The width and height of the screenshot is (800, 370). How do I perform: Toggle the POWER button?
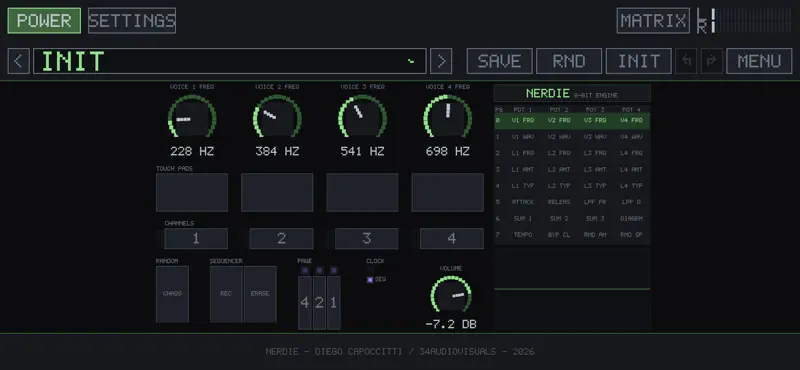click(44, 20)
